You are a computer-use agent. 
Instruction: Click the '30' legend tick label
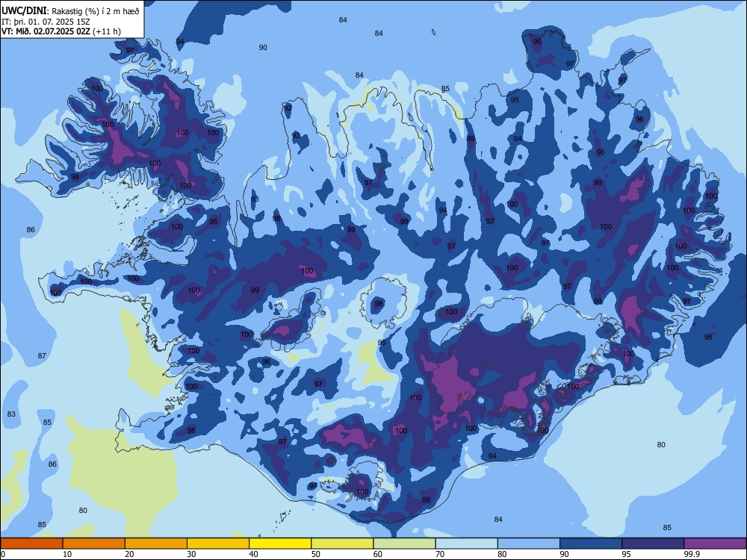point(191,554)
